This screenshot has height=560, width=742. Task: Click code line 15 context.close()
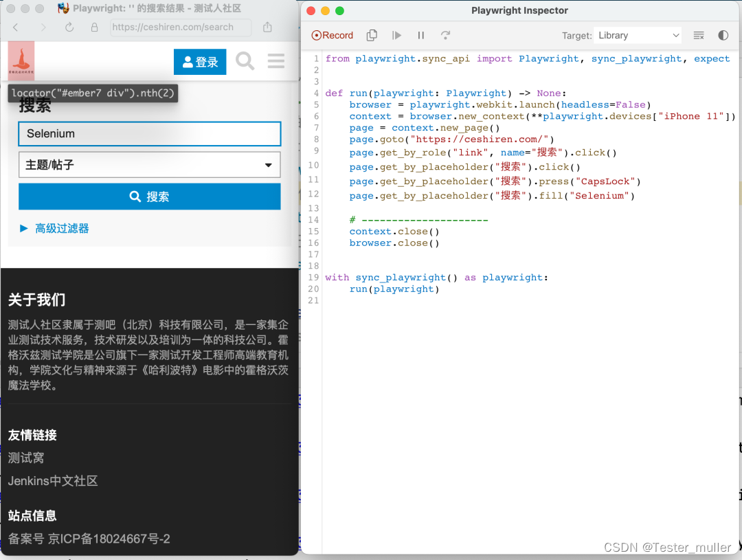394,232
